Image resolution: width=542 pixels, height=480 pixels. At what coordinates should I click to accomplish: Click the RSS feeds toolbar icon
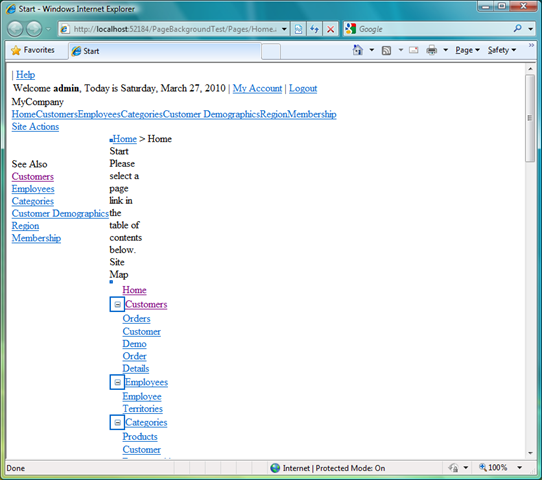(386, 50)
